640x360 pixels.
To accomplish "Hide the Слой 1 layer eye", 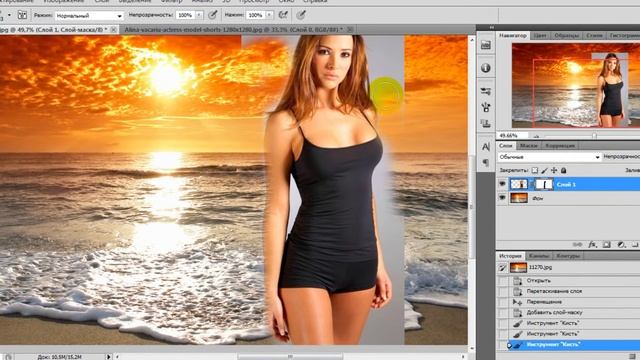I will (502, 184).
